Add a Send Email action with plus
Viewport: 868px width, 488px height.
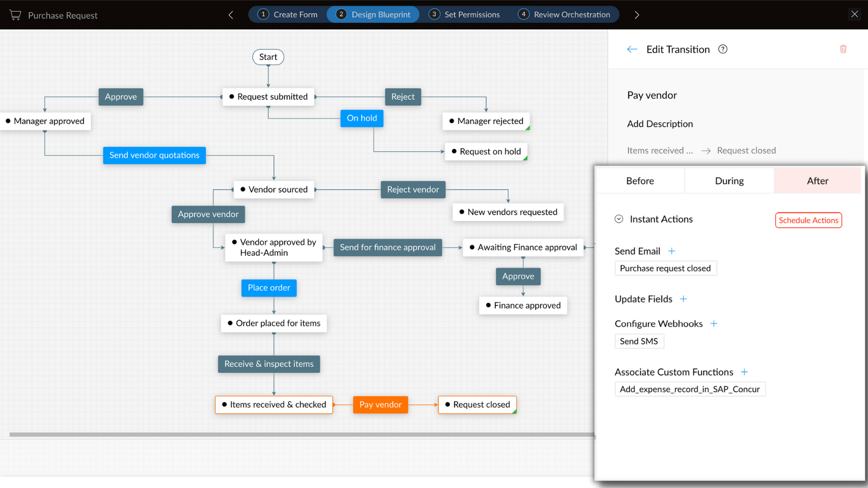coord(672,251)
